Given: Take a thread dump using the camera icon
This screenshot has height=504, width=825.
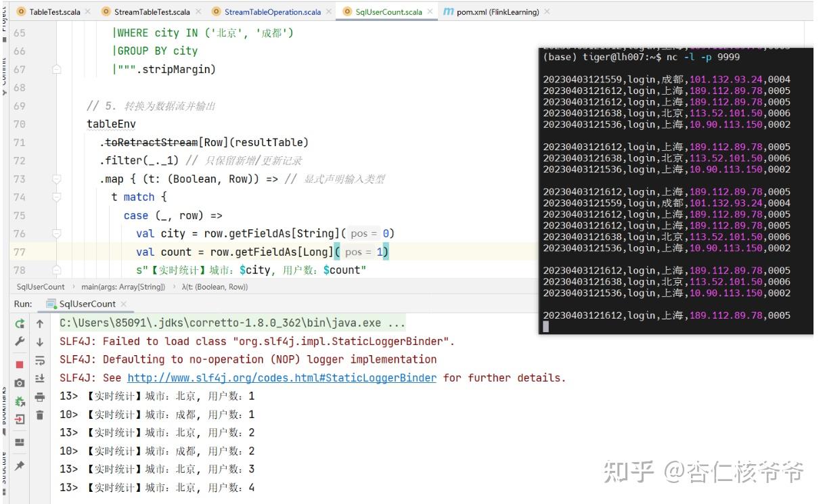Looking at the screenshot, I should pos(20,383).
